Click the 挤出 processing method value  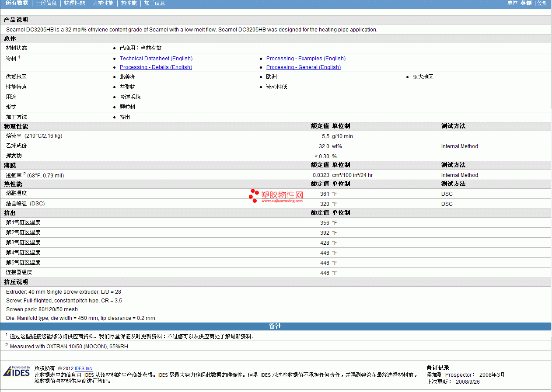tap(125, 117)
